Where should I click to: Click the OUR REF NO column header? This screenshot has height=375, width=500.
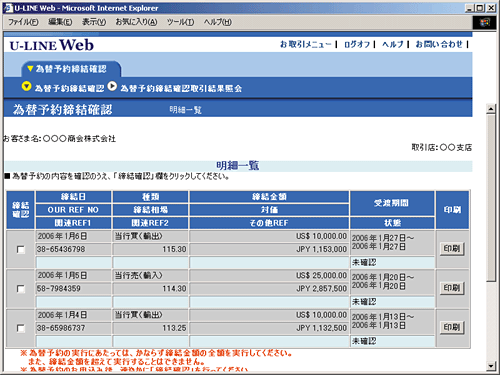[73, 210]
